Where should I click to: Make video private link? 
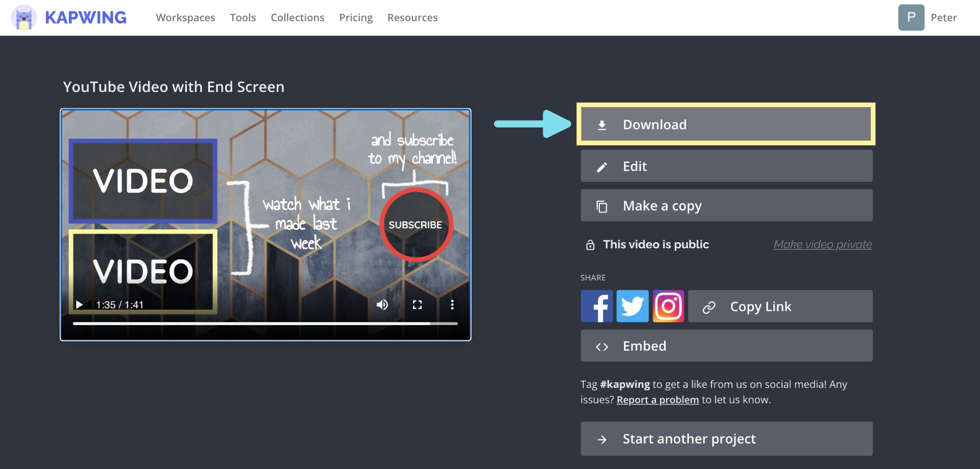click(822, 245)
